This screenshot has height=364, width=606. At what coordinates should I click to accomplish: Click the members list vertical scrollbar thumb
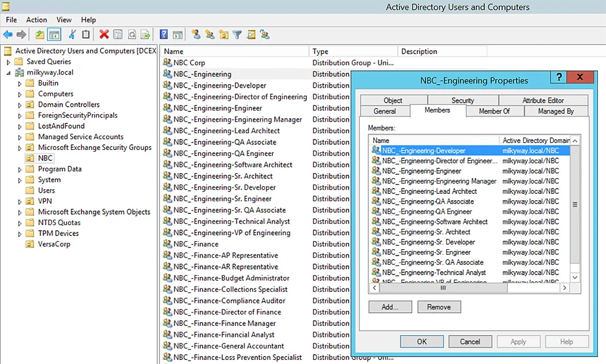[575, 205]
